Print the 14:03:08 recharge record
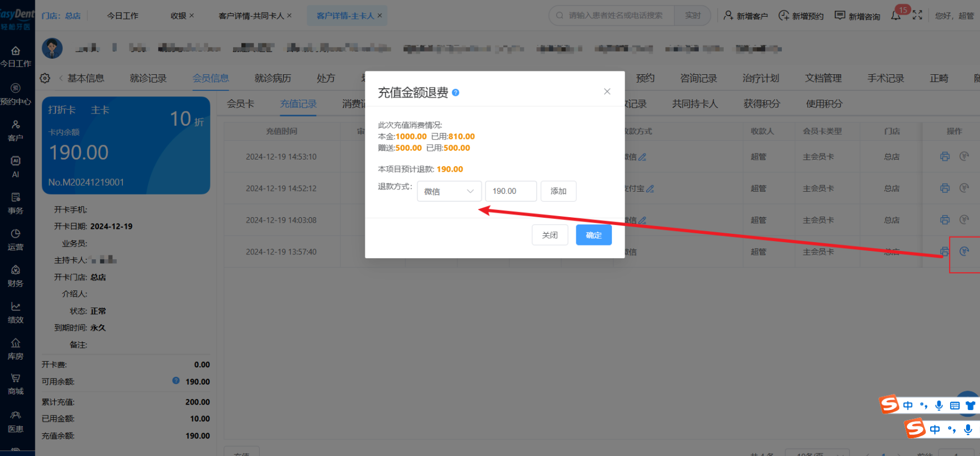The width and height of the screenshot is (980, 456). click(x=945, y=219)
